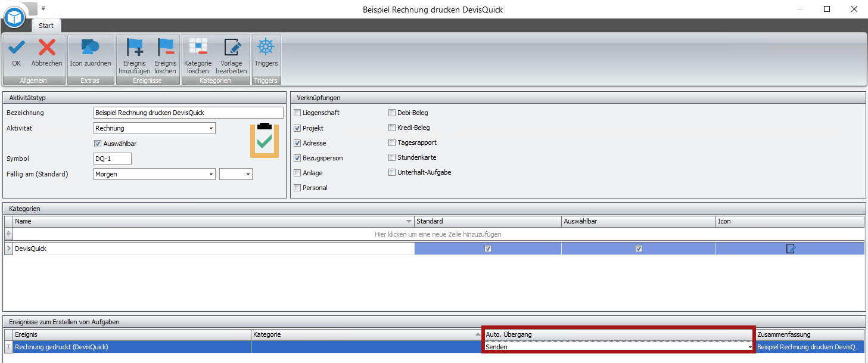Select 'Rechnung gedruckt (DevisQuick)' event row
Screen dimensions: 868x363
tap(132, 346)
